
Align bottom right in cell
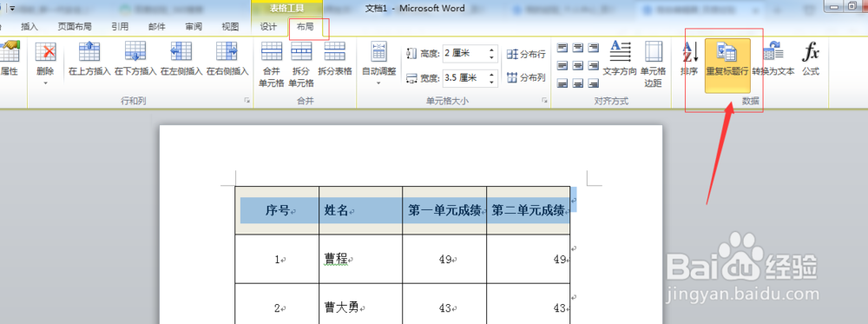coord(594,83)
